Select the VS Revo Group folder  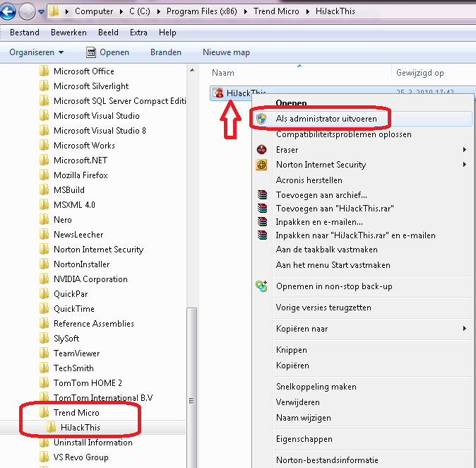tap(81, 457)
